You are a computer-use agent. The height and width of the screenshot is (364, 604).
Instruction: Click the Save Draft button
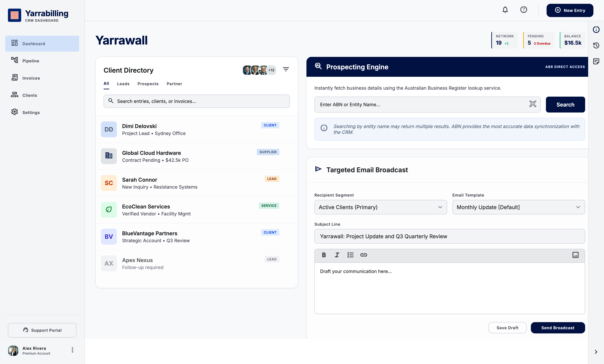click(507, 328)
